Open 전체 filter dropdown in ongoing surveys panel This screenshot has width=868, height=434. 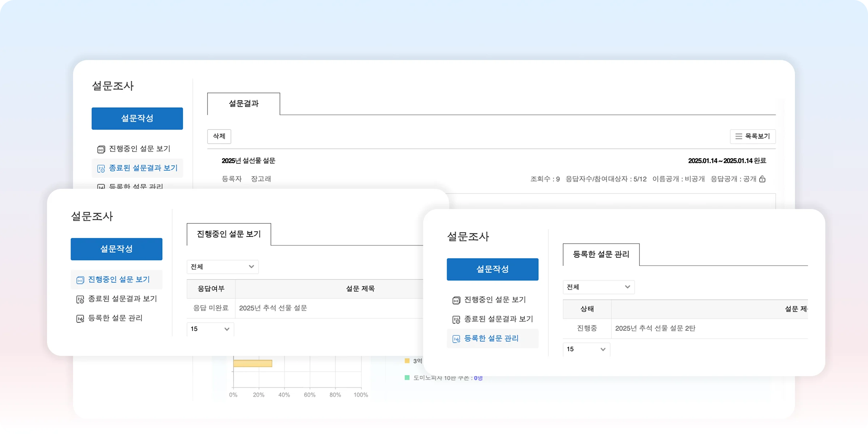[222, 267]
